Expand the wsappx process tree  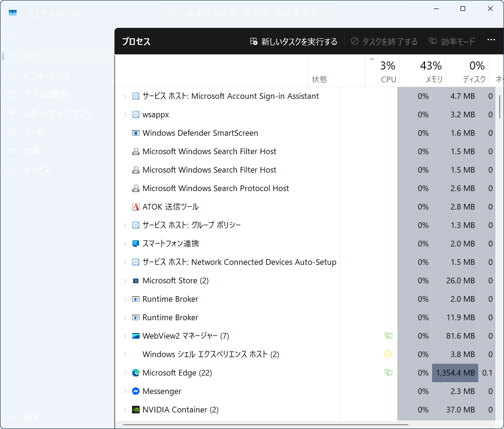coord(125,114)
